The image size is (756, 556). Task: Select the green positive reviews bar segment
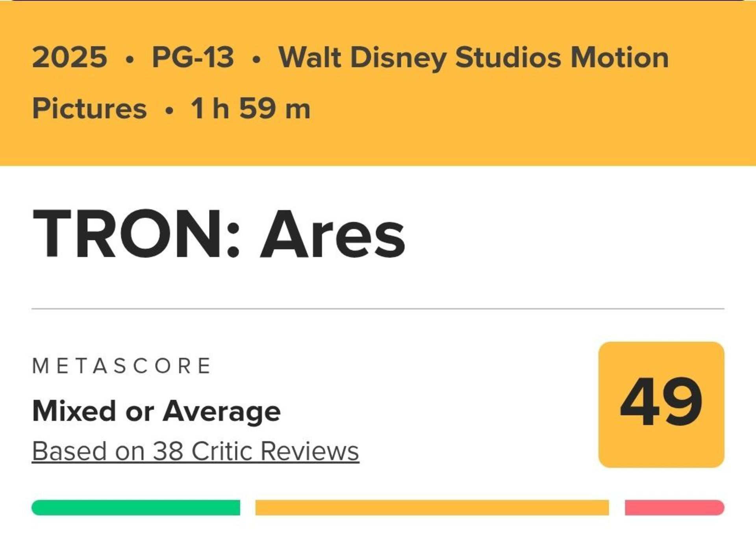point(136,508)
